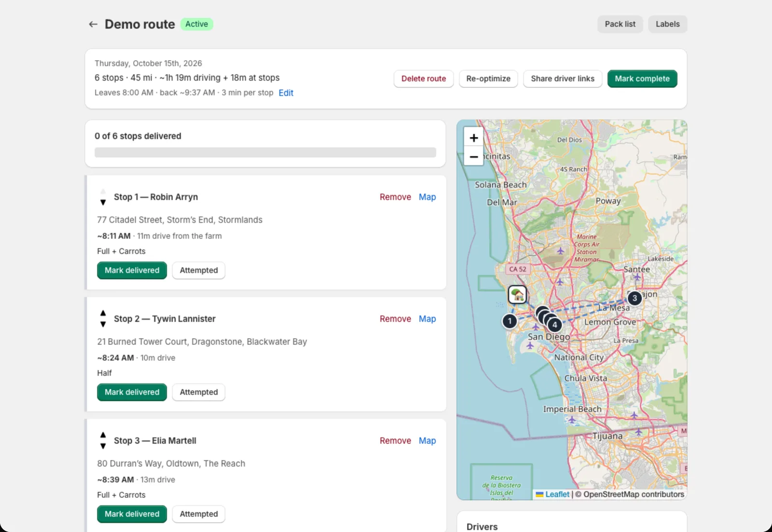Remove Stop 1 Robin Arryn

[395, 197]
